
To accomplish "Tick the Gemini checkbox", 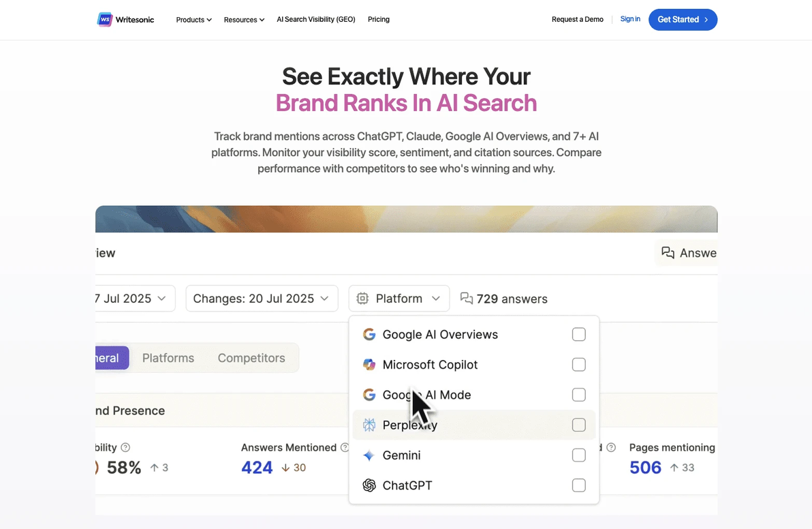I will (x=578, y=455).
